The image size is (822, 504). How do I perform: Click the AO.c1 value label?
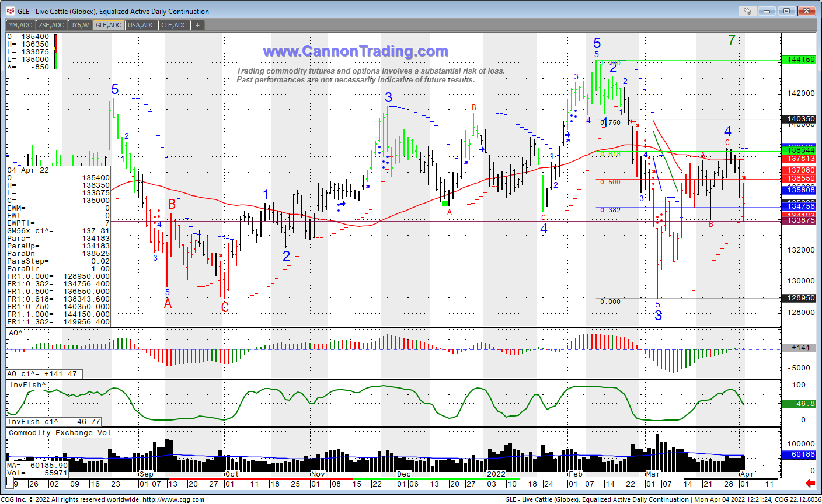(x=45, y=374)
